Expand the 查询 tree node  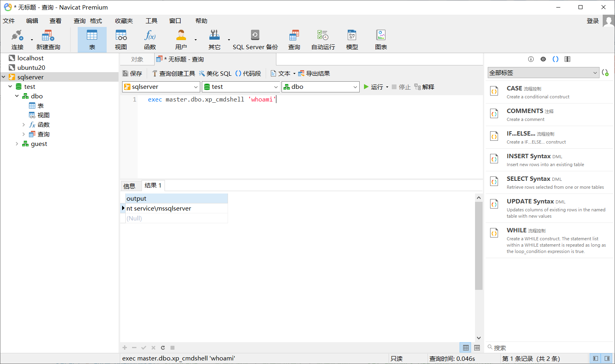tap(24, 134)
